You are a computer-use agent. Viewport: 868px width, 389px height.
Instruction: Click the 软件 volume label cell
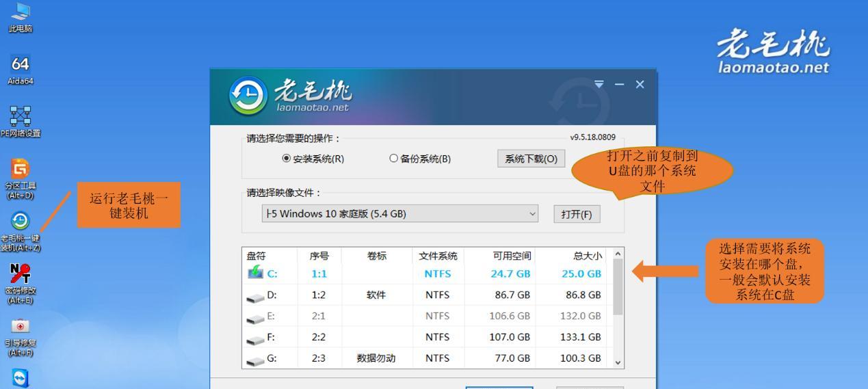(x=376, y=295)
